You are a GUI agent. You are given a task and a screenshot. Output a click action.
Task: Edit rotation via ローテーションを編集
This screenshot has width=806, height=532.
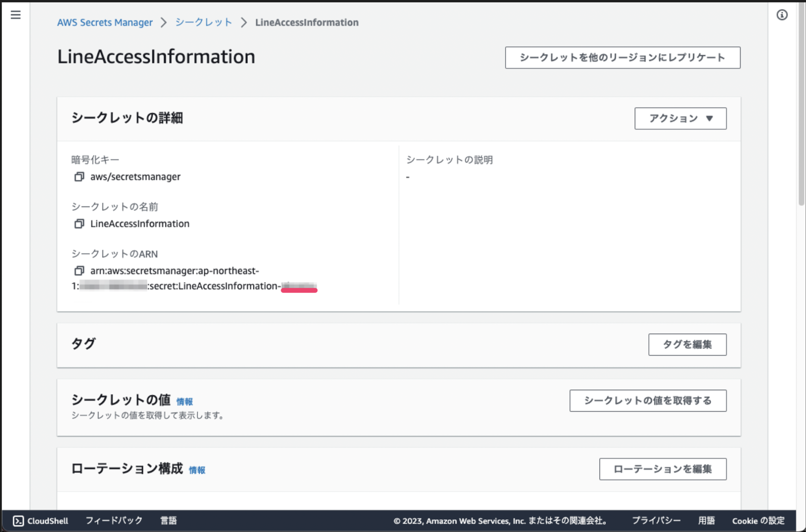click(663, 469)
